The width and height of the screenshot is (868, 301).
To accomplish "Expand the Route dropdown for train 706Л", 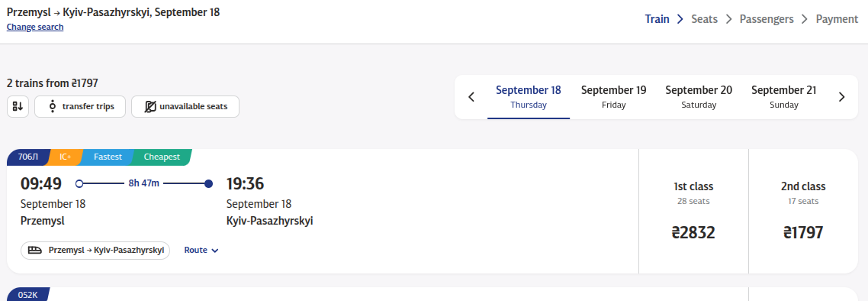I will (201, 250).
